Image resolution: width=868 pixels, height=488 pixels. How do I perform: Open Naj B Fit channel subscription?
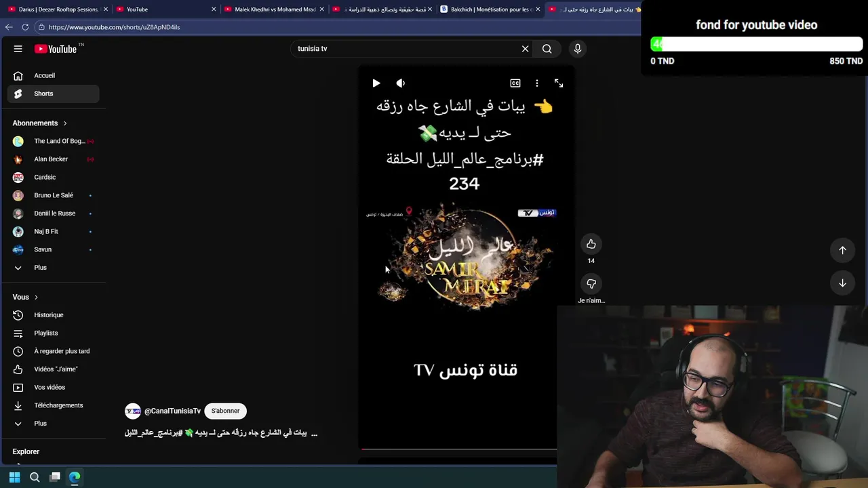53,231
